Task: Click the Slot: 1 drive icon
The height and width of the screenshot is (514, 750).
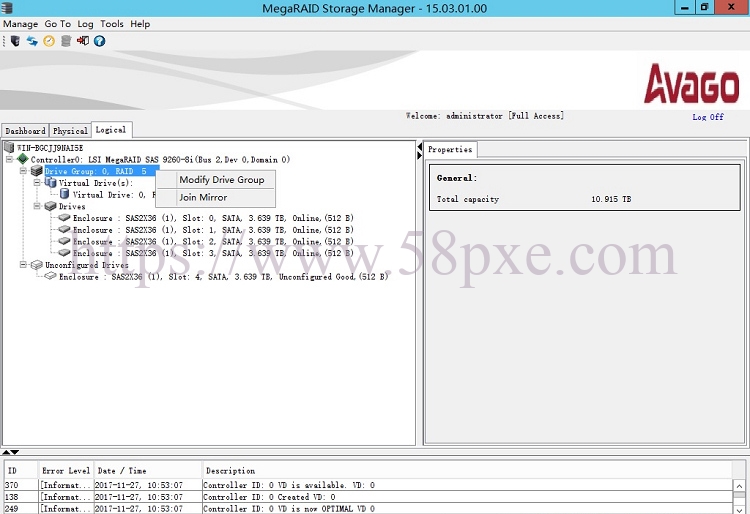Action: (65, 230)
